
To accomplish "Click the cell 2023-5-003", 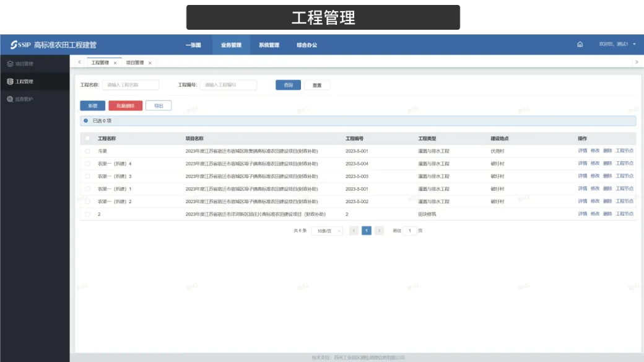I will tap(357, 177).
